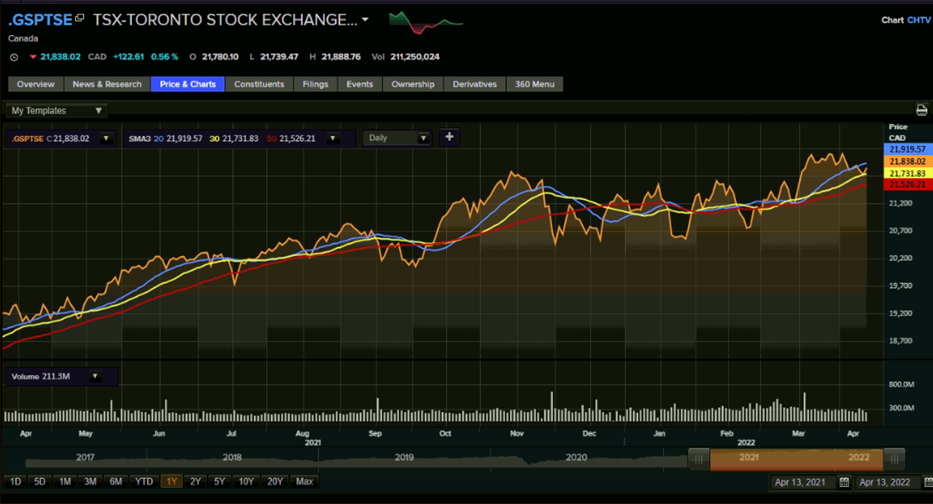Viewport: 933px width, 504px height.
Task: Go to the Constituents tab
Action: pyautogui.click(x=259, y=84)
